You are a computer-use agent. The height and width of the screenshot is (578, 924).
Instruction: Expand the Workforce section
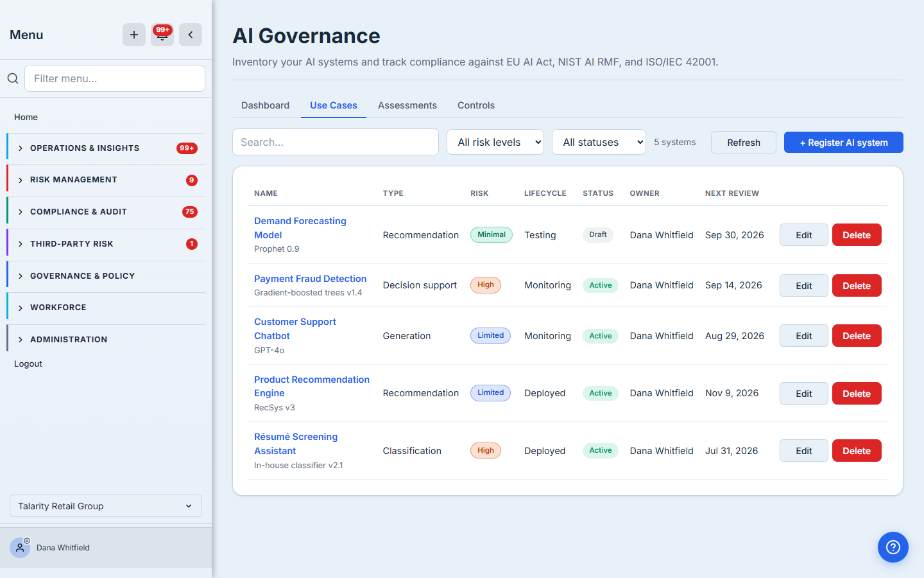coord(106,308)
